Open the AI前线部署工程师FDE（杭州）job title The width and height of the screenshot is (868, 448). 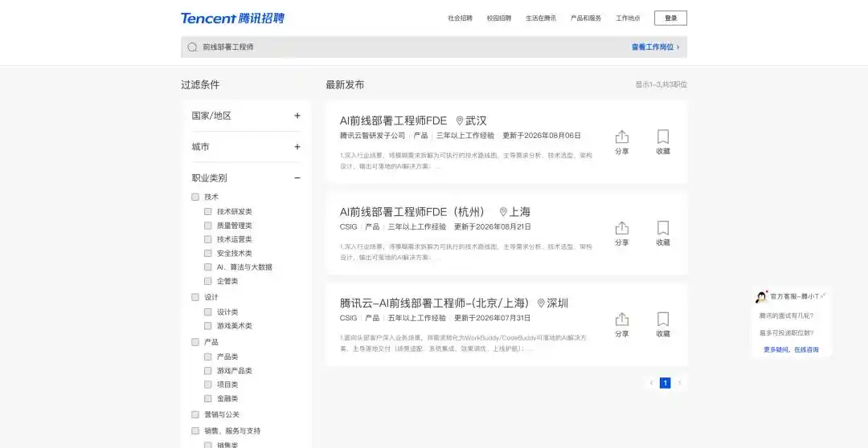(414, 212)
